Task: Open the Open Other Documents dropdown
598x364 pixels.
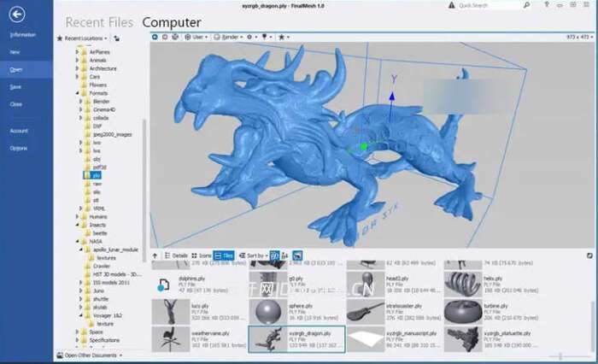Action: click(90, 355)
